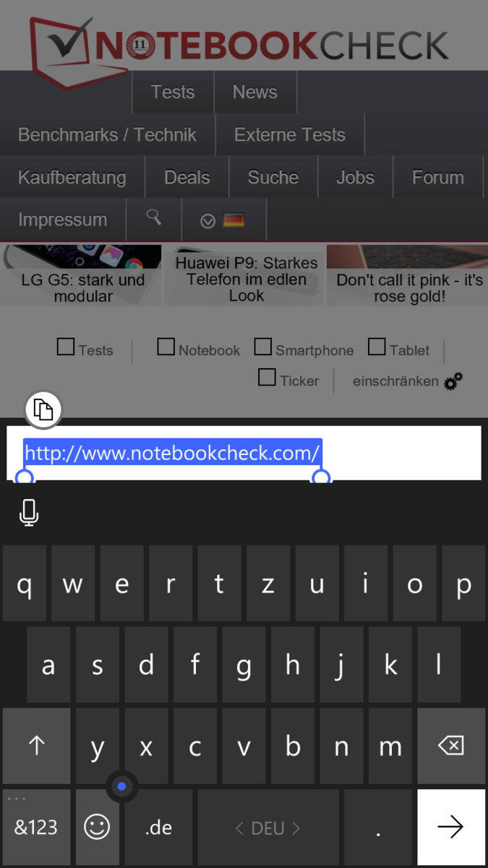Tap the copy icon above the URL
488x868 pixels.
[x=43, y=410]
